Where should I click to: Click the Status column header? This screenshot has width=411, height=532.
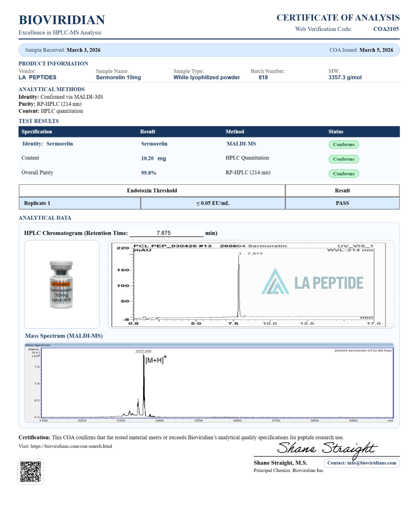pos(336,132)
